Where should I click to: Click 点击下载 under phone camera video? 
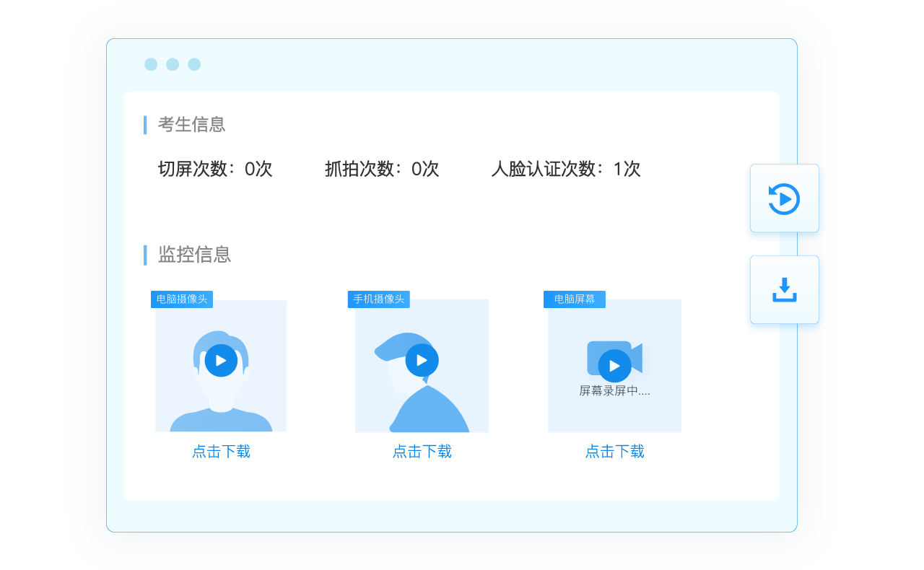(422, 452)
